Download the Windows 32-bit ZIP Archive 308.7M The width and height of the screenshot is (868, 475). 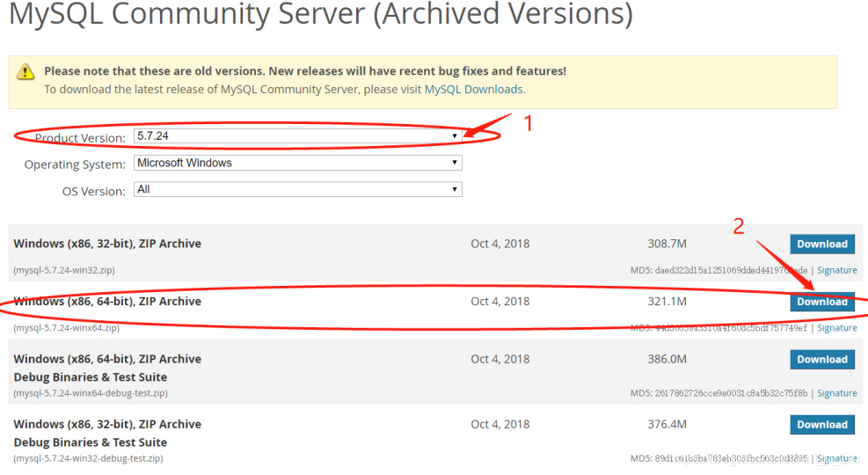(x=822, y=245)
